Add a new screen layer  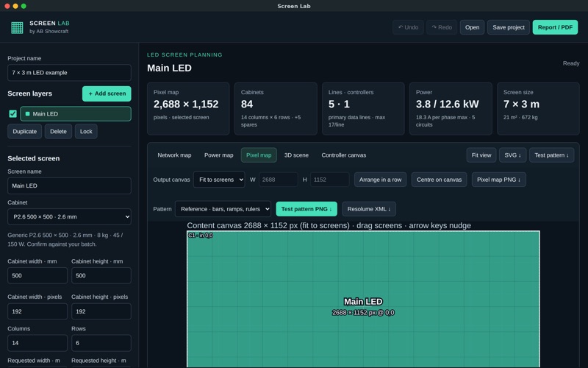(x=107, y=93)
